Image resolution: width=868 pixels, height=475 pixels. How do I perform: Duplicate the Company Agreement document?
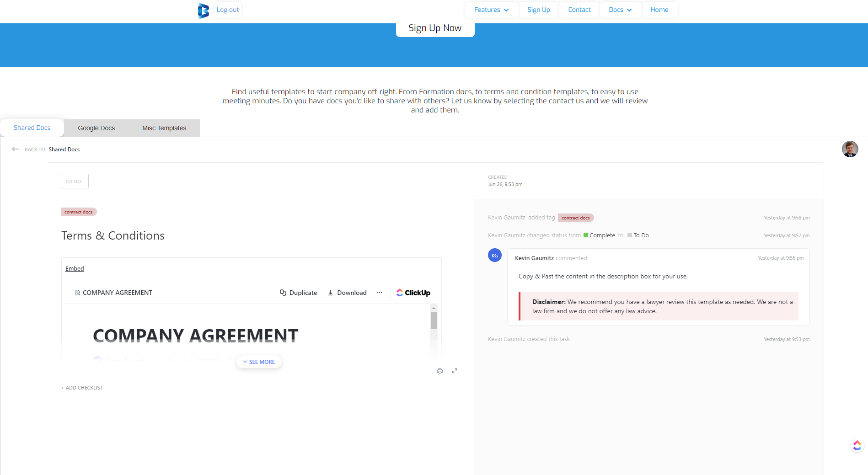click(x=298, y=293)
